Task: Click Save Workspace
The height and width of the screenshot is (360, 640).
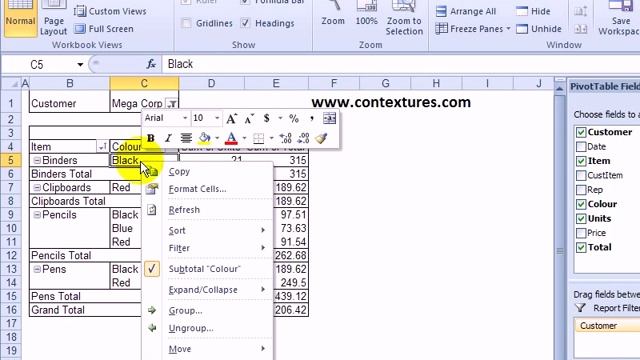Action: click(x=620, y=18)
